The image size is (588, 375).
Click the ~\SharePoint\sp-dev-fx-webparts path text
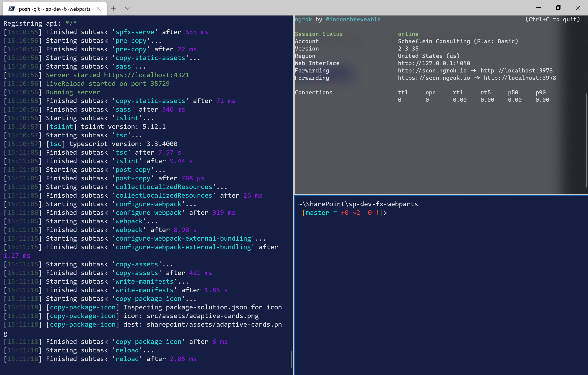[358, 204]
